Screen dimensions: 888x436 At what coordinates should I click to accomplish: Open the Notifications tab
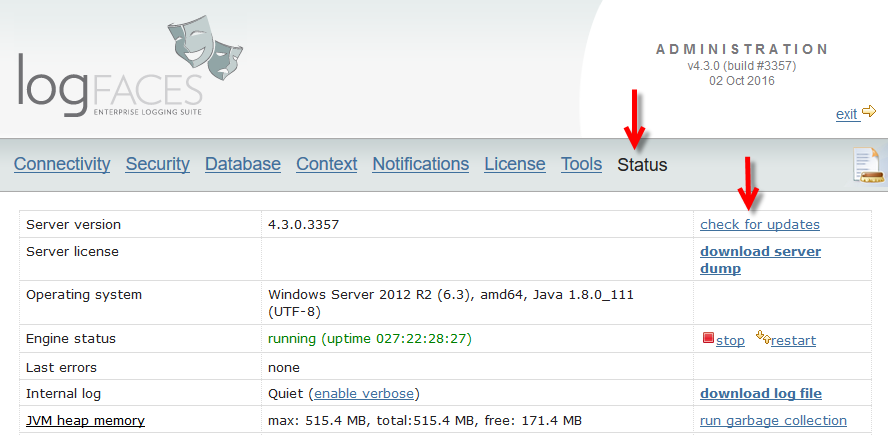421,164
